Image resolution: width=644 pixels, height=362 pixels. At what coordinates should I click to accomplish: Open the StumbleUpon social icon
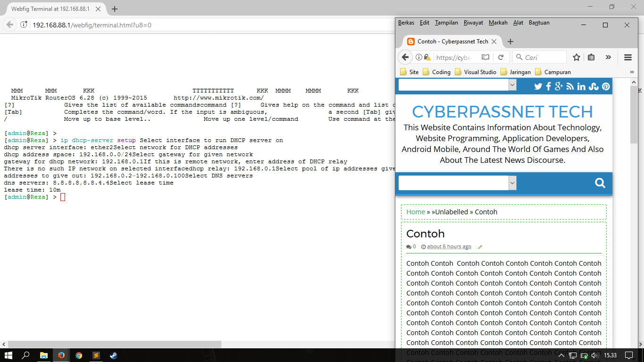coord(593,86)
